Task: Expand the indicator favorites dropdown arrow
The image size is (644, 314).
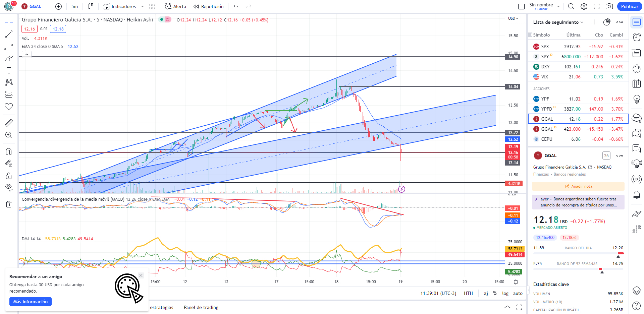Action: pos(143,6)
